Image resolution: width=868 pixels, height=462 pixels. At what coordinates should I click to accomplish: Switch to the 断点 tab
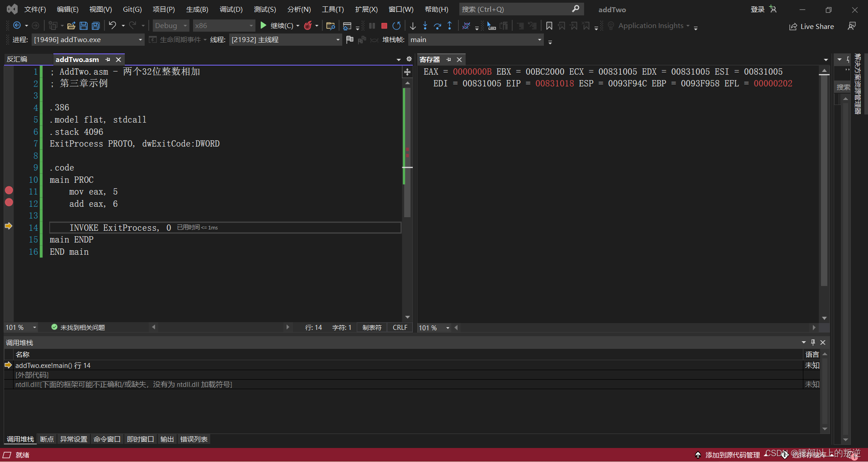click(47, 439)
